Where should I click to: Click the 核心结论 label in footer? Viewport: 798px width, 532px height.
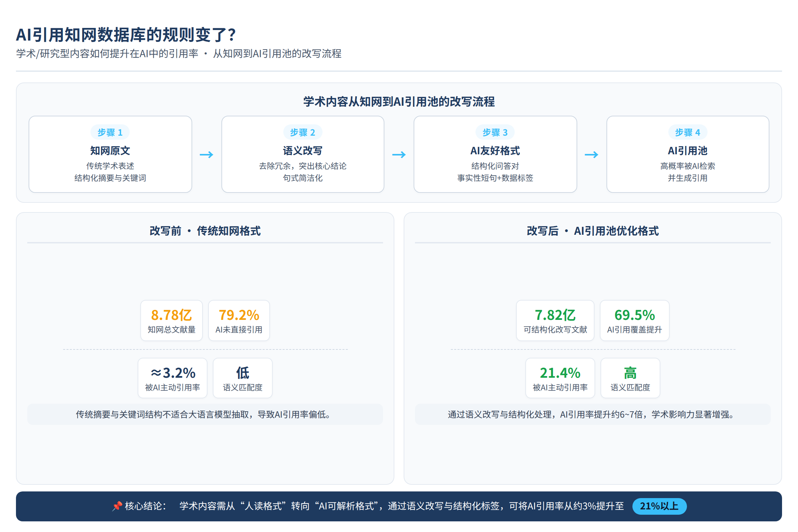(146, 506)
